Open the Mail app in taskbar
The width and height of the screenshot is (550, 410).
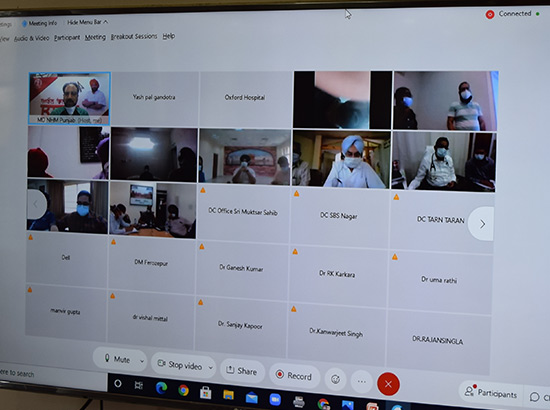pos(251,397)
